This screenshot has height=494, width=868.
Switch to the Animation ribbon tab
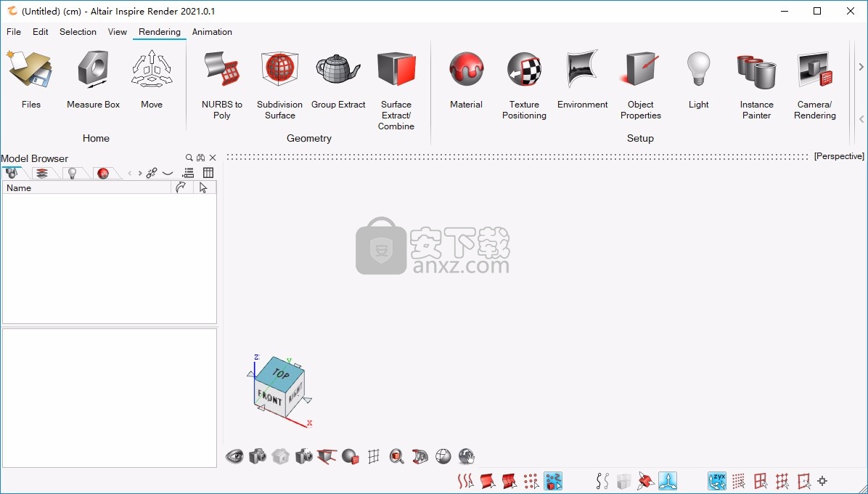pos(212,31)
